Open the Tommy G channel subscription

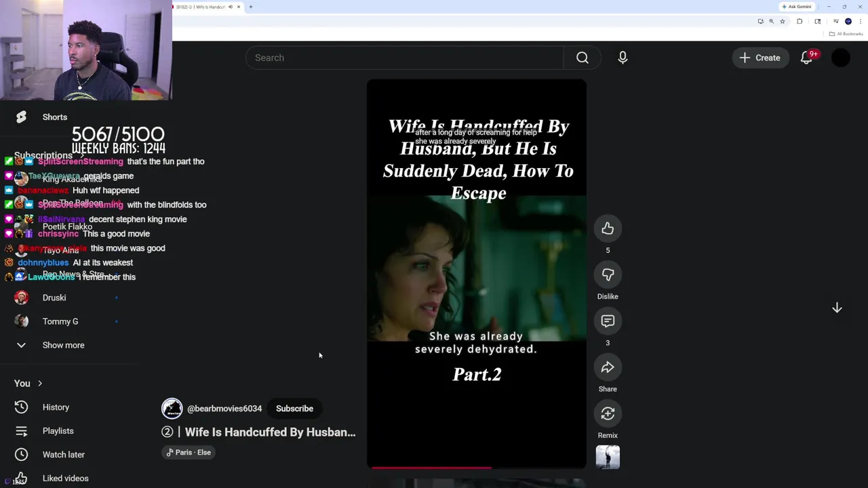60,321
